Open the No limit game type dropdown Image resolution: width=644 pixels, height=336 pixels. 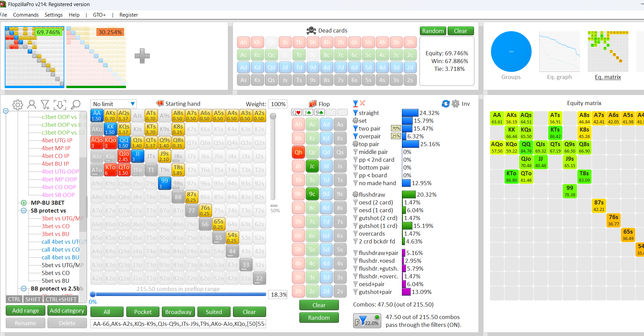click(113, 104)
